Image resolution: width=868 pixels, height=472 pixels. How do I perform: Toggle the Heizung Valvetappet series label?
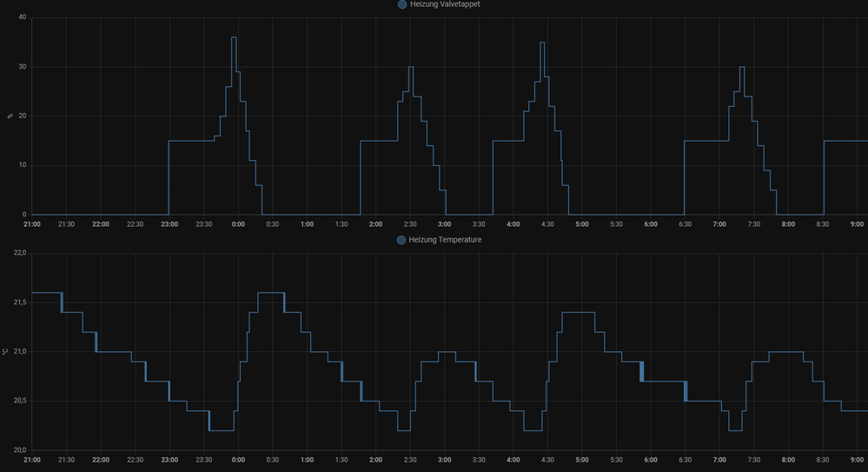[445, 4]
